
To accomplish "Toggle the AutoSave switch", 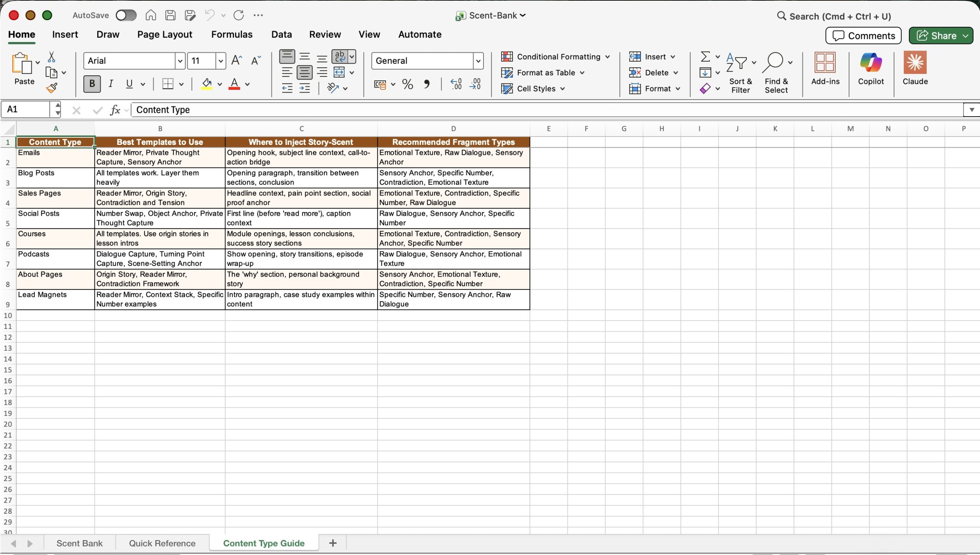I will (126, 15).
